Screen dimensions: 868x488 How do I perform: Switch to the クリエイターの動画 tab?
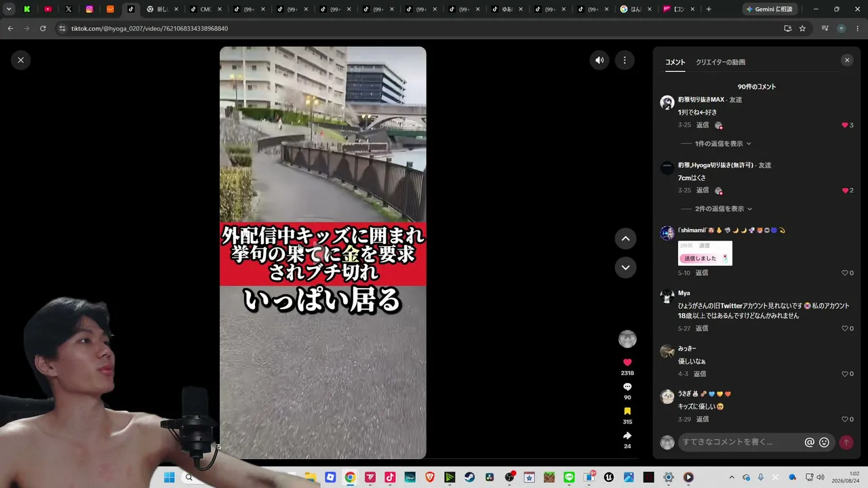point(720,62)
